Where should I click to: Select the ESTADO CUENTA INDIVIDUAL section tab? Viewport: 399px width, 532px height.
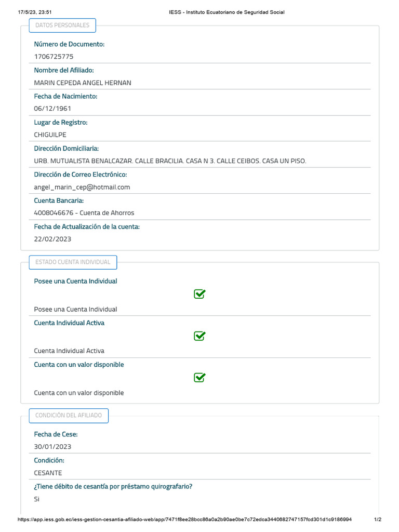pyautogui.click(x=73, y=262)
